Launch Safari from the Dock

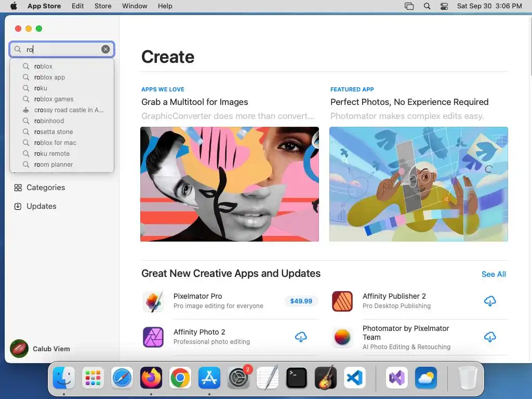pos(122,378)
